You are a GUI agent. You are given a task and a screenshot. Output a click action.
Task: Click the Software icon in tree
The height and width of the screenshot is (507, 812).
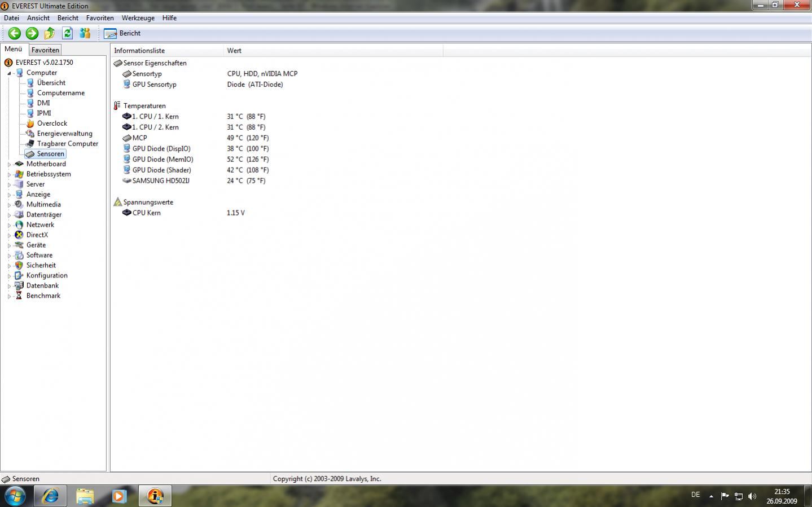tap(19, 255)
